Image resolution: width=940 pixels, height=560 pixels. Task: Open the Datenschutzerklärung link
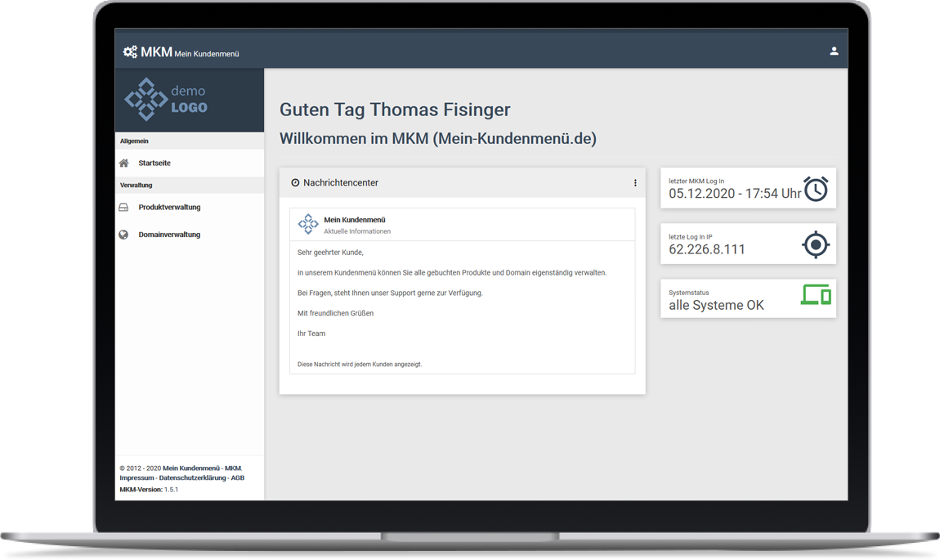coord(192,478)
